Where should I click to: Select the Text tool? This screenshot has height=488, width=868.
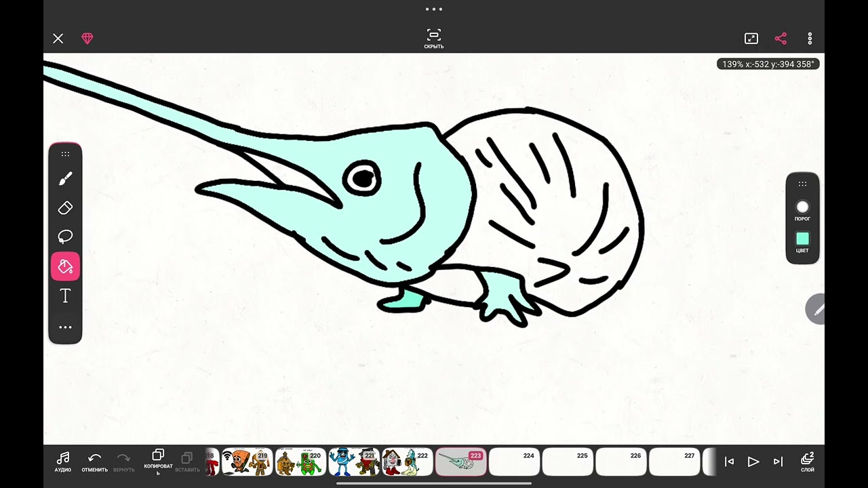(65, 296)
